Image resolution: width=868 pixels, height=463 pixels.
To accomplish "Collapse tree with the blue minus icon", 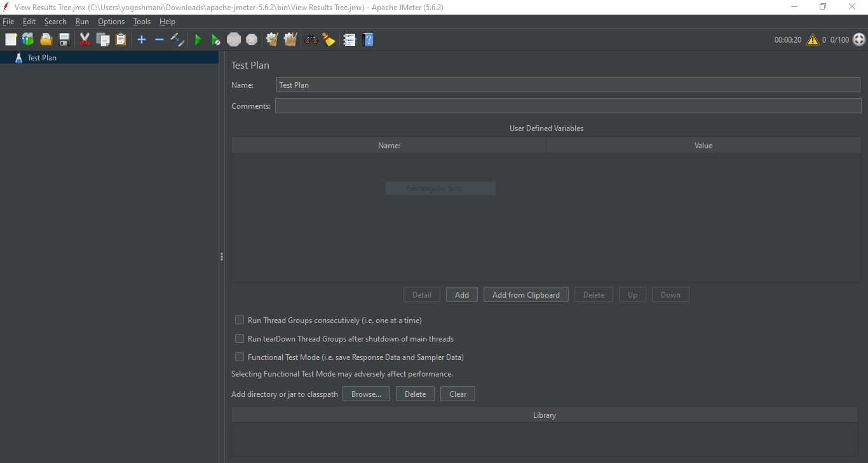I will click(159, 40).
